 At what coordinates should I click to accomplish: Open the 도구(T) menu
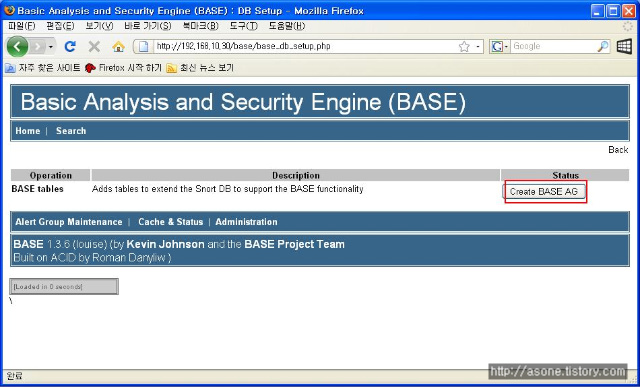243,26
